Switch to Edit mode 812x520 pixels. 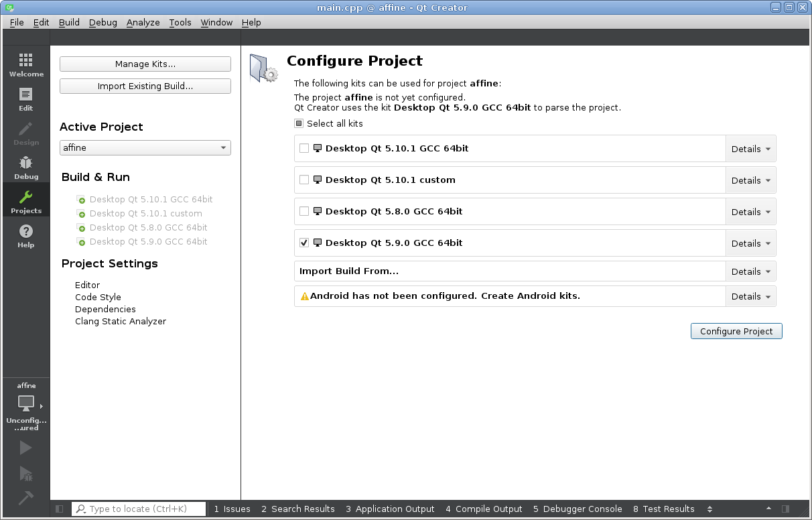coord(26,99)
